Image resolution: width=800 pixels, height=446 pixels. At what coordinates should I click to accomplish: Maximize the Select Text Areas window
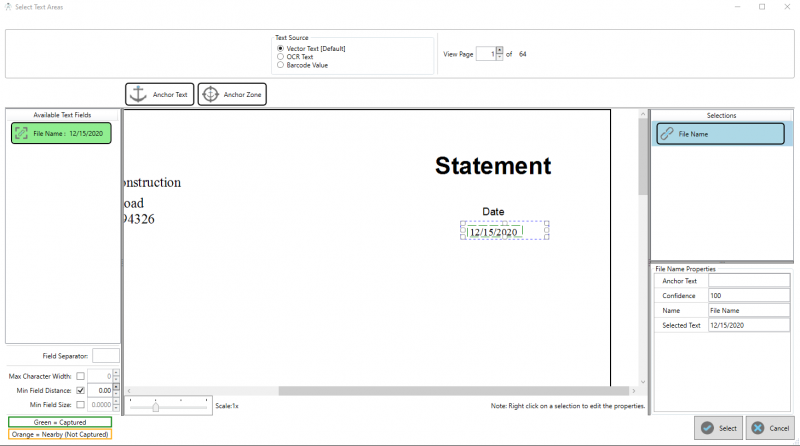point(762,7)
